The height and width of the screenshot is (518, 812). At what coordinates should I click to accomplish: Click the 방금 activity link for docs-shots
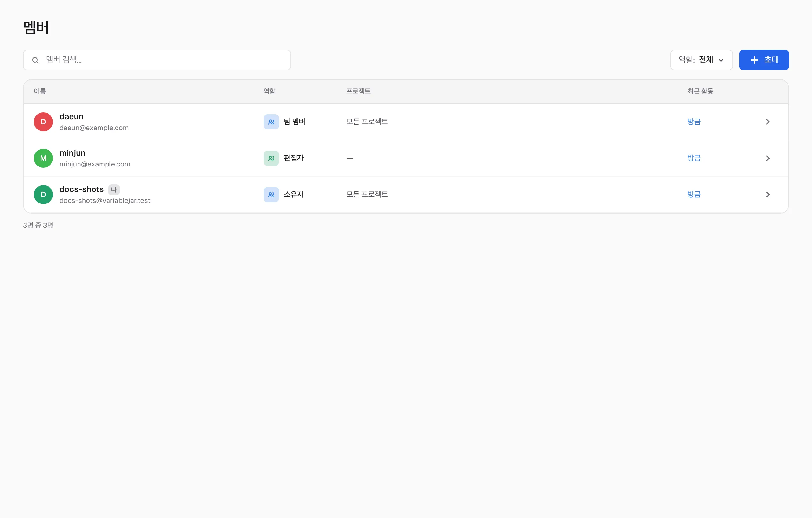[694, 195]
